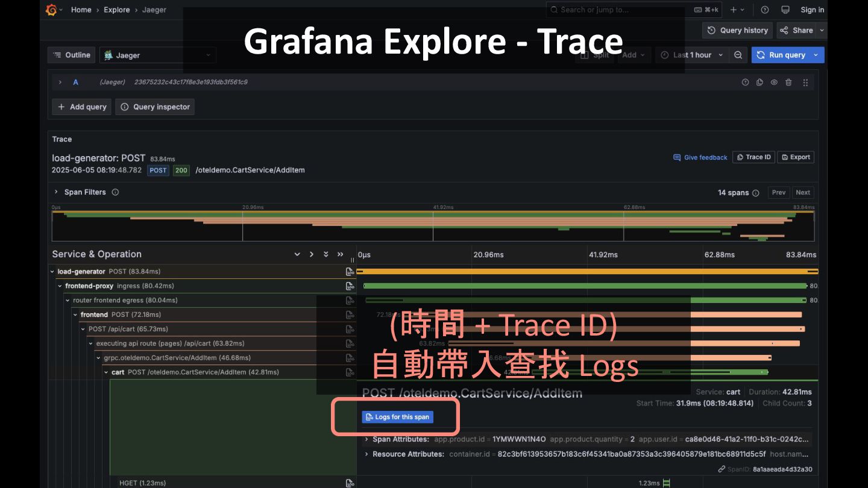Click the log icon on HGET (1.23ms) row
The width and height of the screenshot is (868, 488).
coord(350,483)
